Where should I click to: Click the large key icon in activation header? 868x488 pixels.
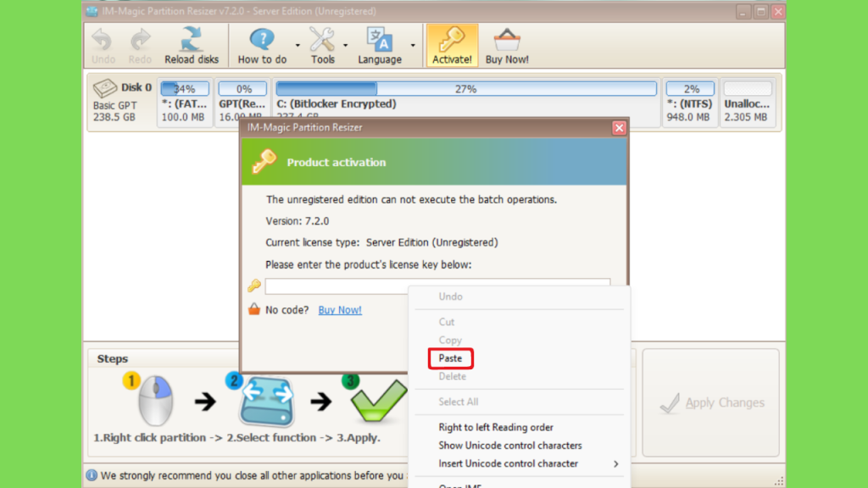264,162
